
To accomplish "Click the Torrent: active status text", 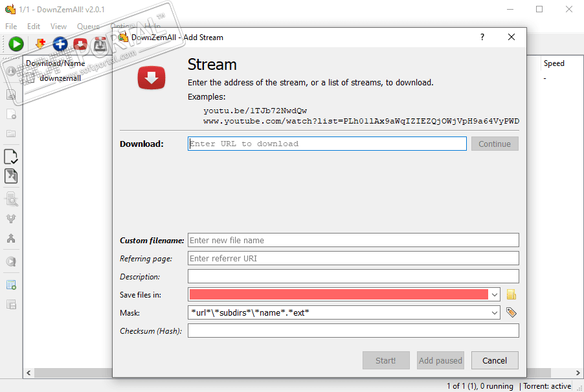I will point(547,386).
